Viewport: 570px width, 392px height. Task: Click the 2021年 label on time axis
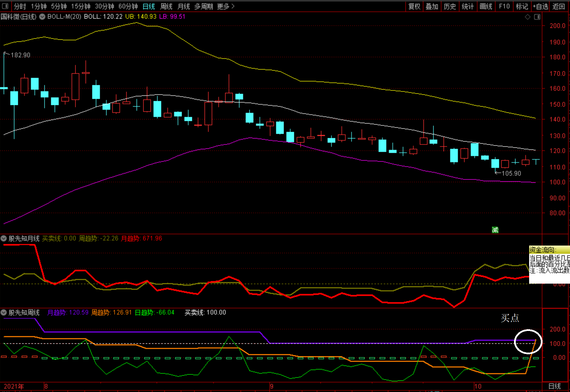pos(14,387)
